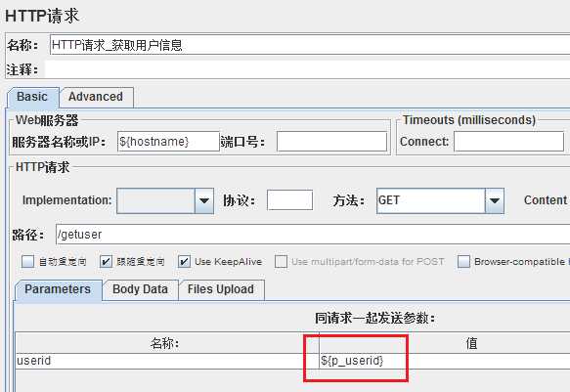Click the 名称 field with HTTP请求_获取用户信息
Image resolution: width=570 pixels, height=392 pixels.
(310, 45)
